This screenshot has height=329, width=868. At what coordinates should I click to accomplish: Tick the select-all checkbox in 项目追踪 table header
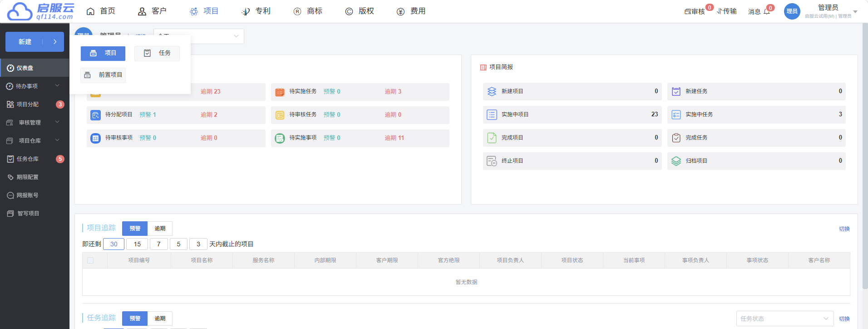point(90,260)
